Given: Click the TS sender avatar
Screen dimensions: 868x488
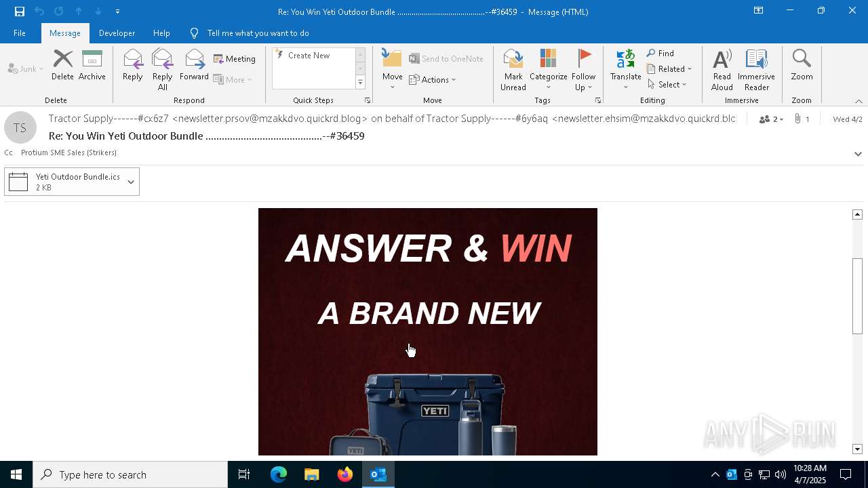Looking at the screenshot, I should tap(20, 128).
